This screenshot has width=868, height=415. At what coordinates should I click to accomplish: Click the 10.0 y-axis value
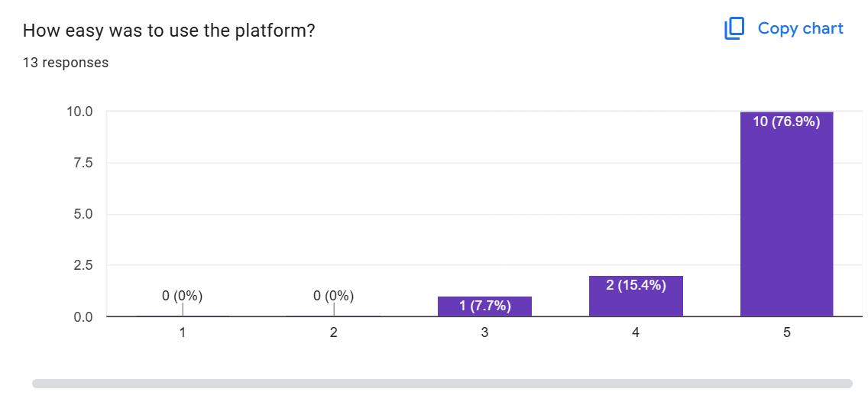pos(79,112)
